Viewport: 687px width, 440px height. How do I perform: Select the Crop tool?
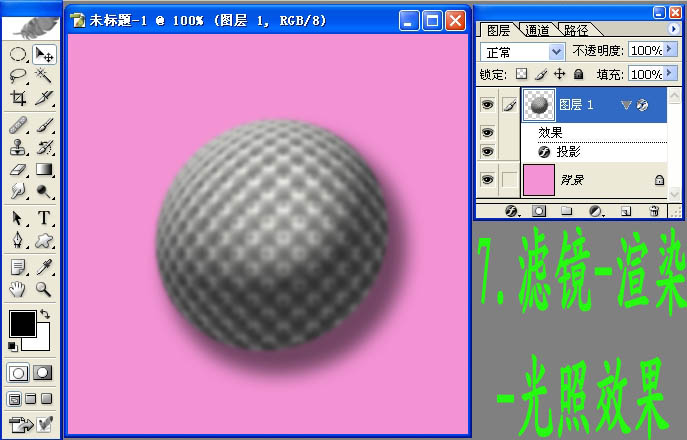click(18, 98)
